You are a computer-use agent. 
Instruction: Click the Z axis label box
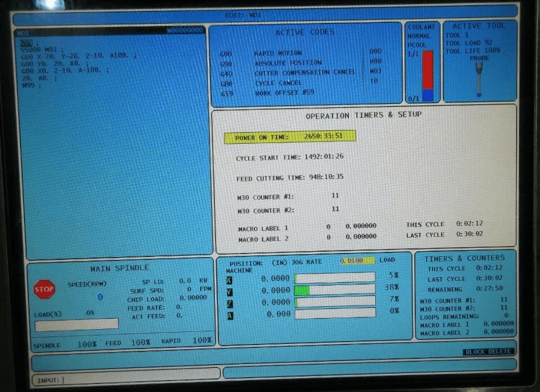click(x=230, y=303)
